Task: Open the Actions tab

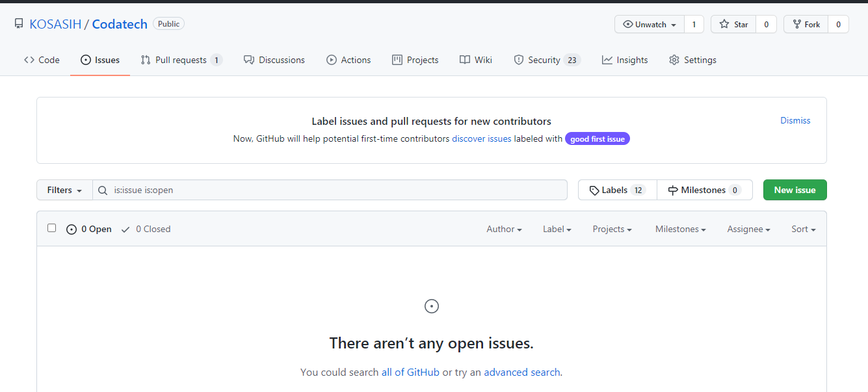Action: [349, 60]
